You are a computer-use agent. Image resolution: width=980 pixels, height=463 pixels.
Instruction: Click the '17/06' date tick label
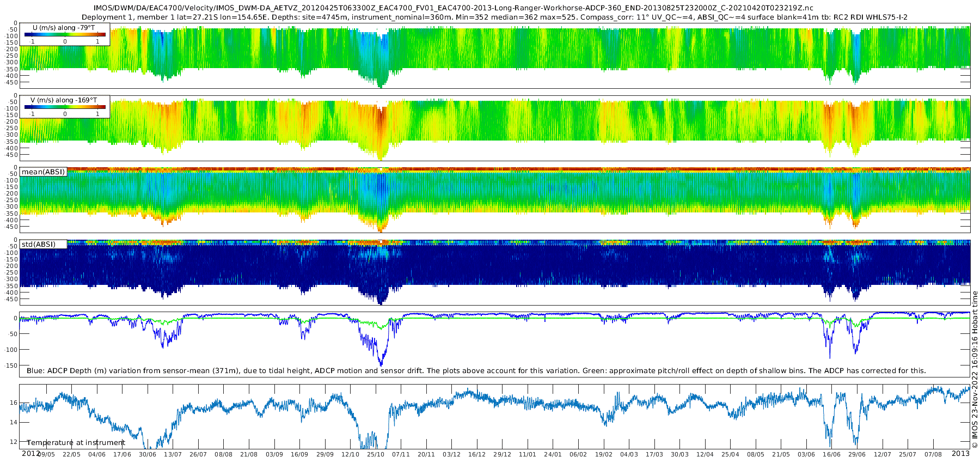pos(122,454)
